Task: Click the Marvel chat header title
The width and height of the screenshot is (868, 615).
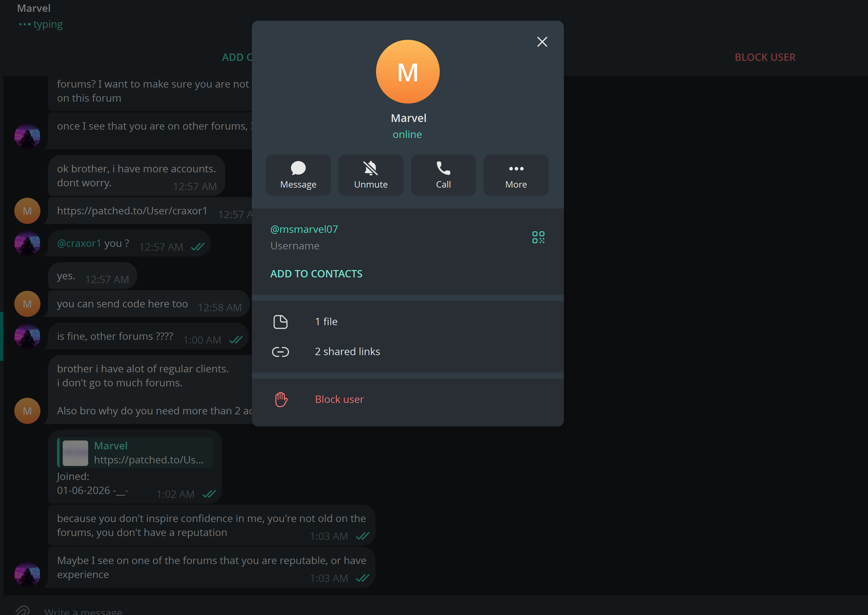Action: pyautogui.click(x=34, y=8)
